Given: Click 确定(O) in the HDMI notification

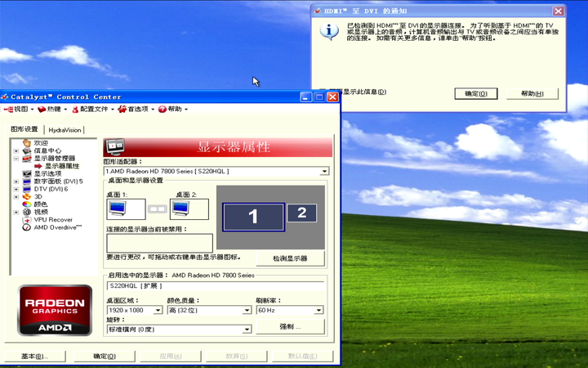Looking at the screenshot, I should [476, 94].
